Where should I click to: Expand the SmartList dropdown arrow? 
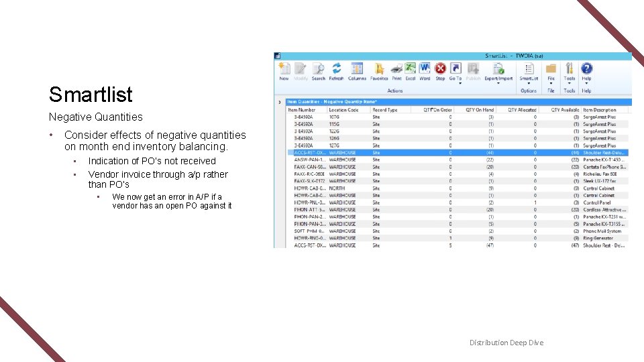(x=529, y=83)
